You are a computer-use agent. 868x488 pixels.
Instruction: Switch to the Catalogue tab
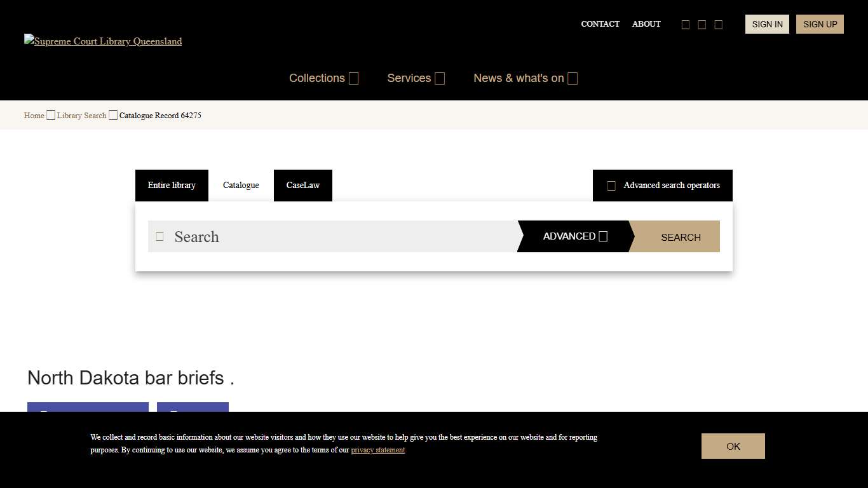tap(241, 185)
